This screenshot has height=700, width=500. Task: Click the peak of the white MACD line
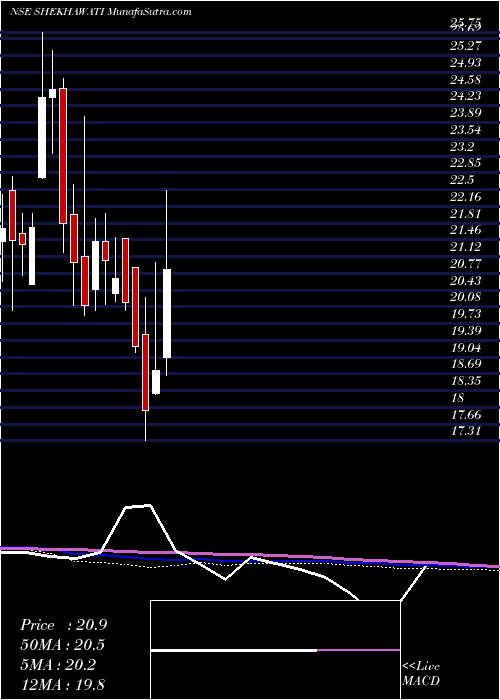150,505
